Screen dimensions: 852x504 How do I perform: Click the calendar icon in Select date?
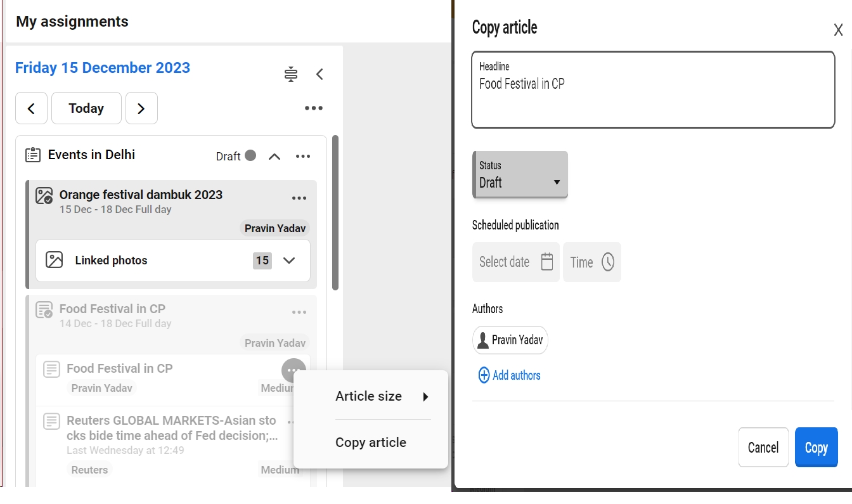click(547, 262)
